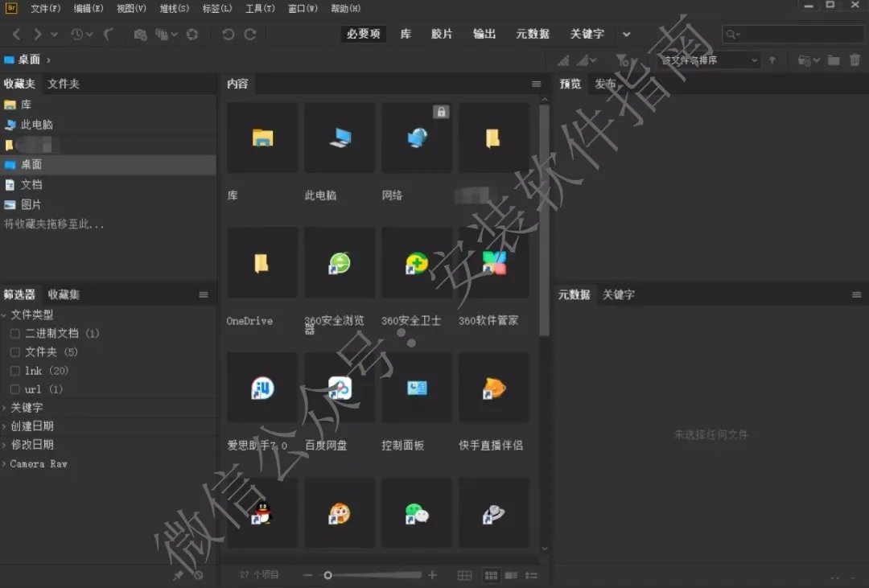Select 输出 workspace

click(x=484, y=34)
